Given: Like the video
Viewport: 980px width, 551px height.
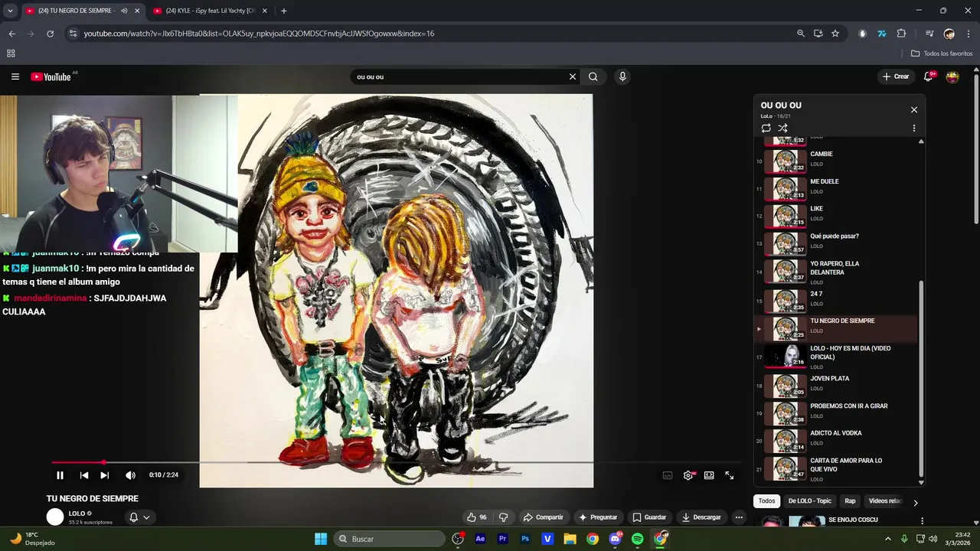Looking at the screenshot, I should point(477,517).
